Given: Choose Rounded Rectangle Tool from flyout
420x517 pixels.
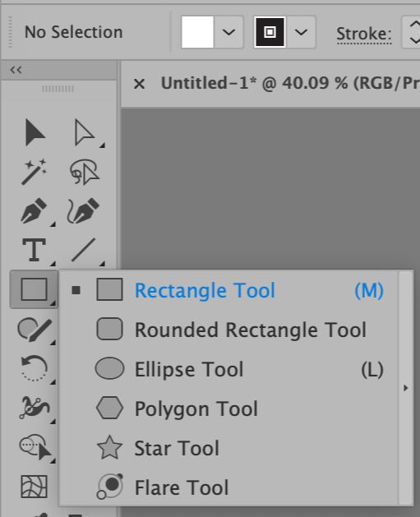Looking at the screenshot, I should click(x=228, y=330).
